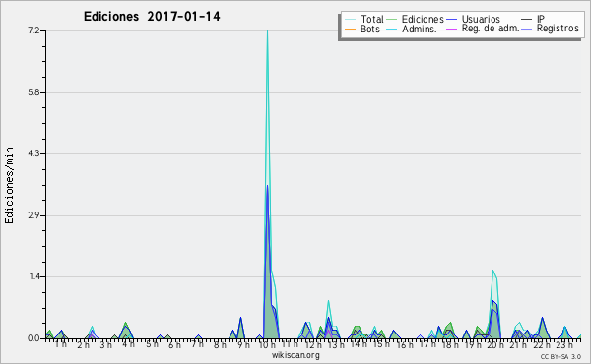Click the 'Registros' legend label

tap(558, 29)
